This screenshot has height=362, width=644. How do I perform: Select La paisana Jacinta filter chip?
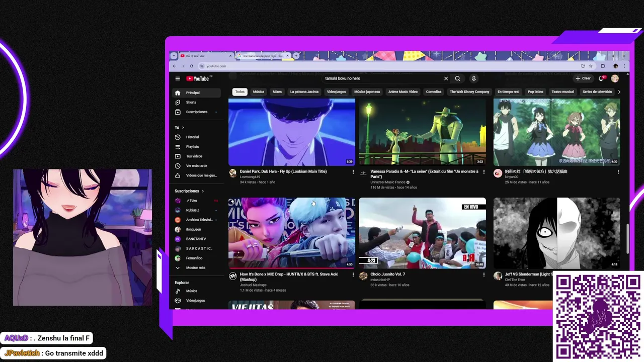pos(304,92)
